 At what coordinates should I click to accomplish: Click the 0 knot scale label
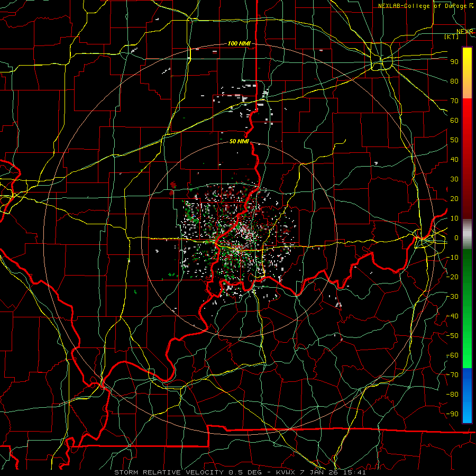[x=456, y=237]
